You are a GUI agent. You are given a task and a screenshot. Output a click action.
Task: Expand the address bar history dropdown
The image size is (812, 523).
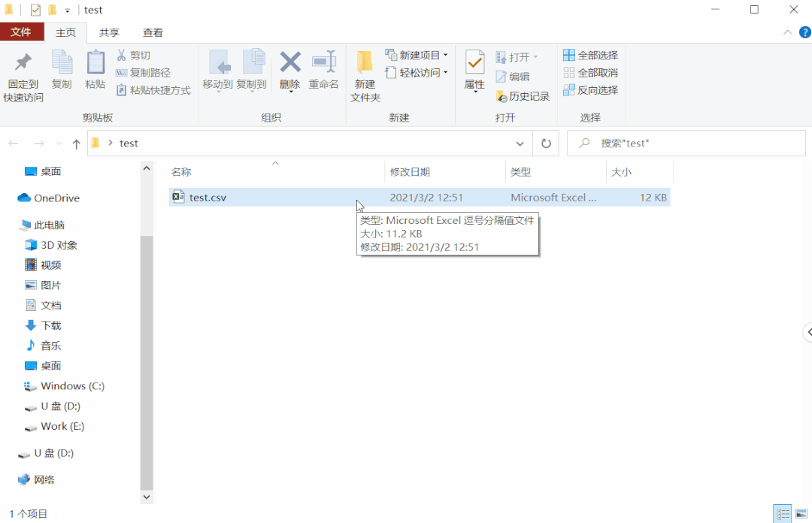(x=520, y=144)
